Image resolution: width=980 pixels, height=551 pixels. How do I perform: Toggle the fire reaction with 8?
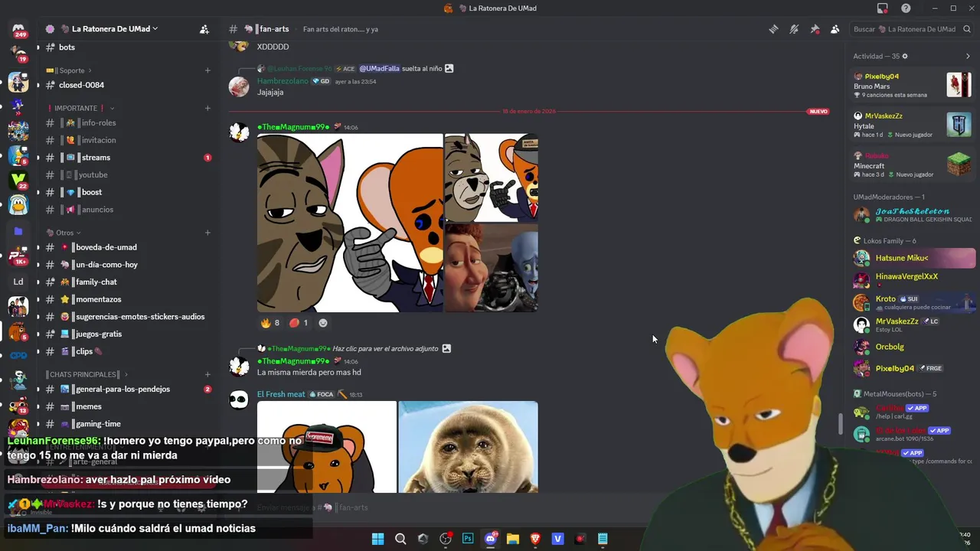[270, 323]
